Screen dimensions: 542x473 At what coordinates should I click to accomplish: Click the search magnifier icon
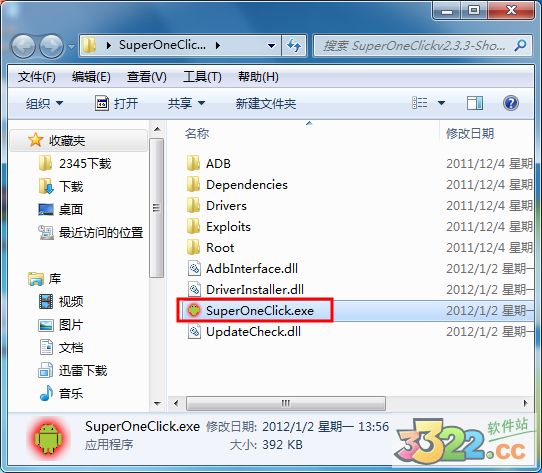point(520,45)
